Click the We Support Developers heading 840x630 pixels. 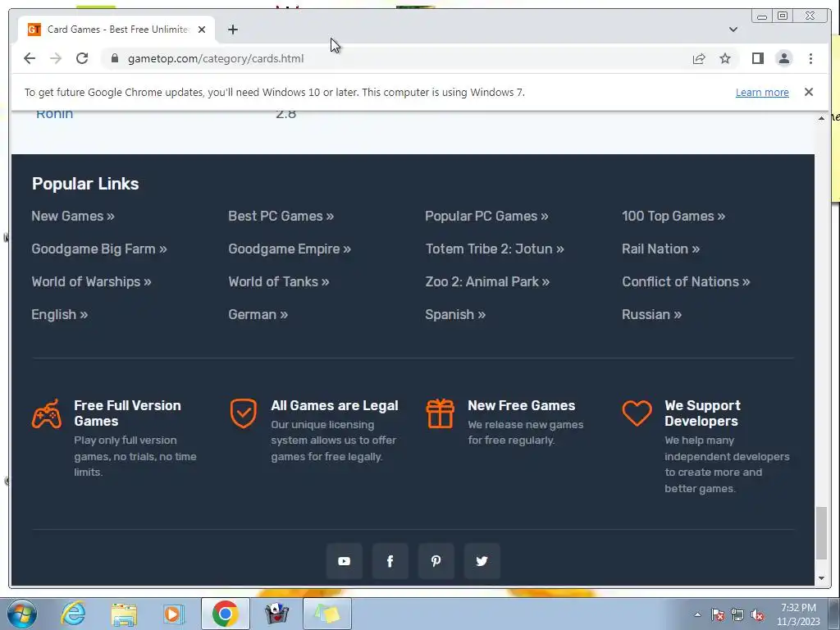pos(702,413)
